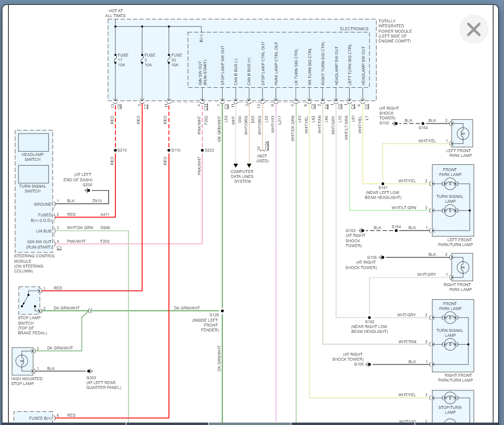Click the Headlamp Switch box

[x=34, y=142]
